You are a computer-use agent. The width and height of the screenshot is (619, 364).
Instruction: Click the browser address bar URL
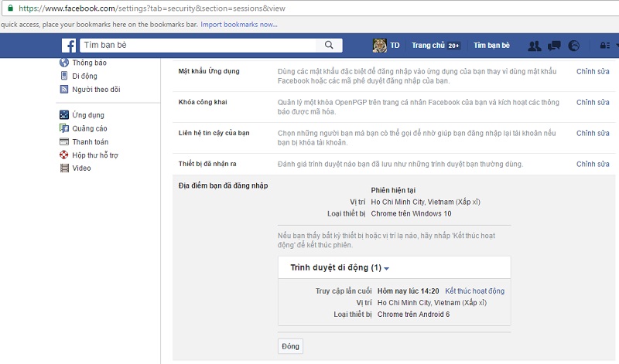point(152,9)
